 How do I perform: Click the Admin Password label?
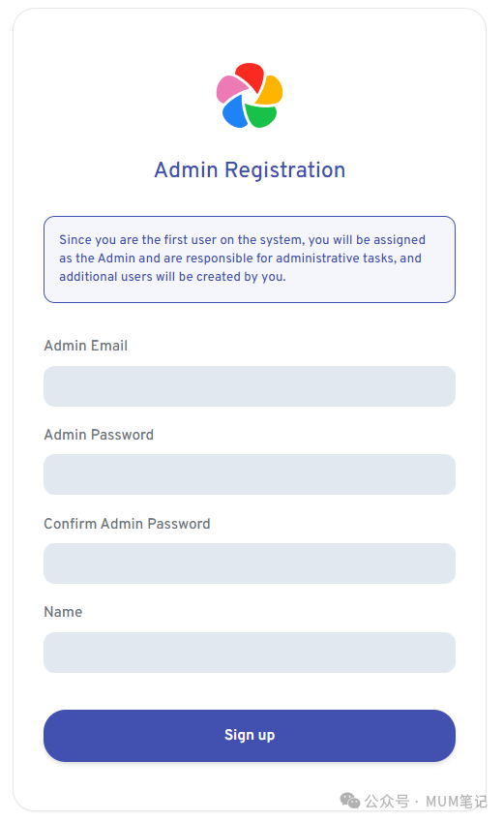[99, 435]
